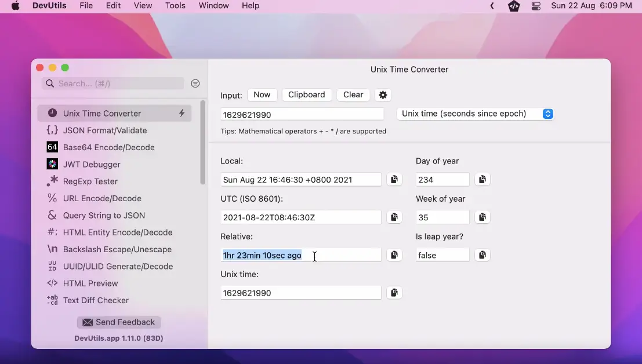Select Base64 Encode/Decode in the sidebar
This screenshot has height=364, width=642.
pyautogui.click(x=114, y=147)
